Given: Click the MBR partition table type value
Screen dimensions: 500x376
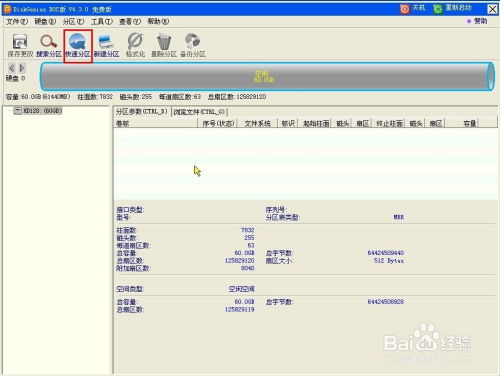Looking at the screenshot, I should (399, 217).
